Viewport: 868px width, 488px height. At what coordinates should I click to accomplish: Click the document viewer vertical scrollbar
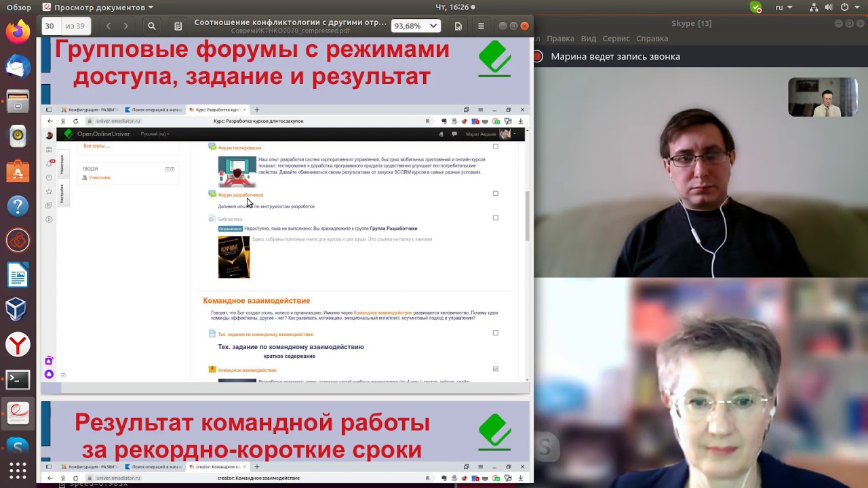coord(528,217)
